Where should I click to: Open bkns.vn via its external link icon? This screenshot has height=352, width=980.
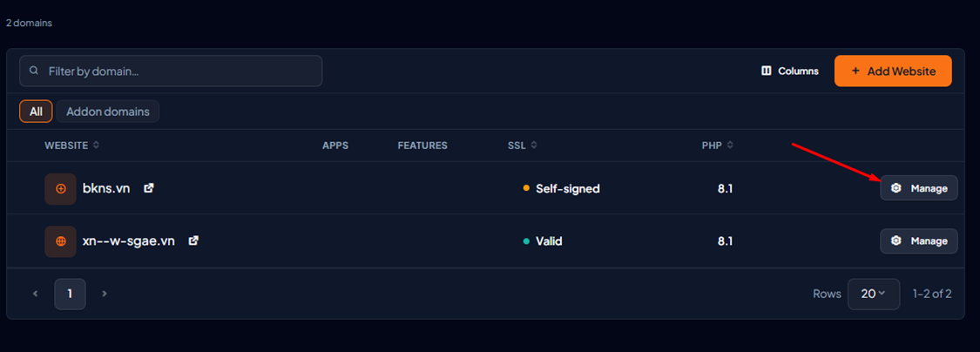coord(149,187)
